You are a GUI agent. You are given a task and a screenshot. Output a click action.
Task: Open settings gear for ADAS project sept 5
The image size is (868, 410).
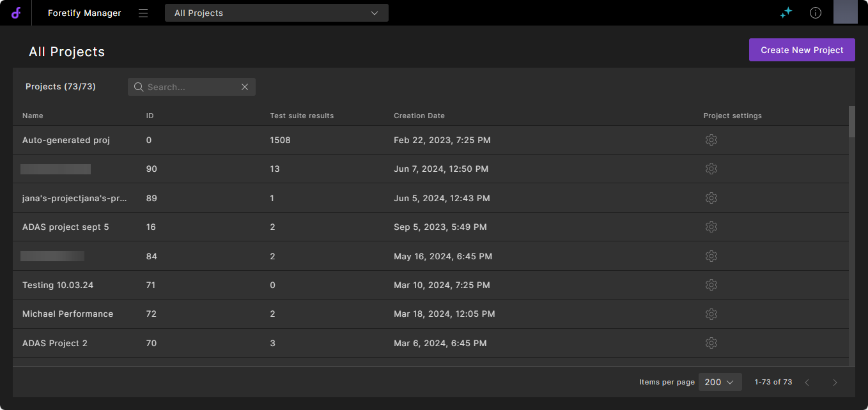(x=711, y=227)
